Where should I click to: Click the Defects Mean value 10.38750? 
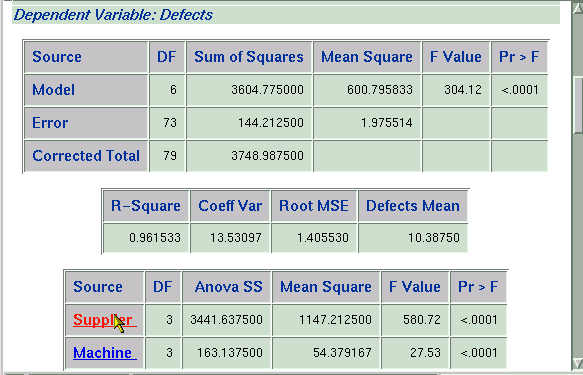434,237
